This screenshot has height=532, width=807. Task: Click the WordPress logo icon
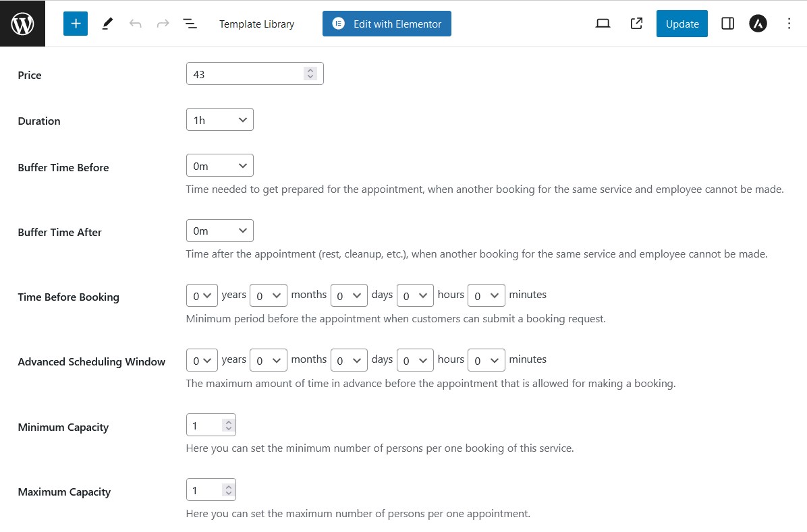tap(23, 24)
